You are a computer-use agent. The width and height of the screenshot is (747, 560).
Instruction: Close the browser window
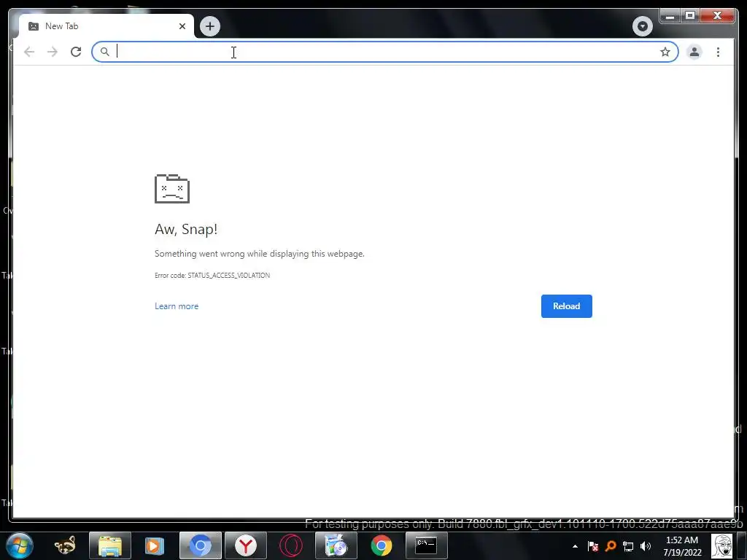(718, 16)
